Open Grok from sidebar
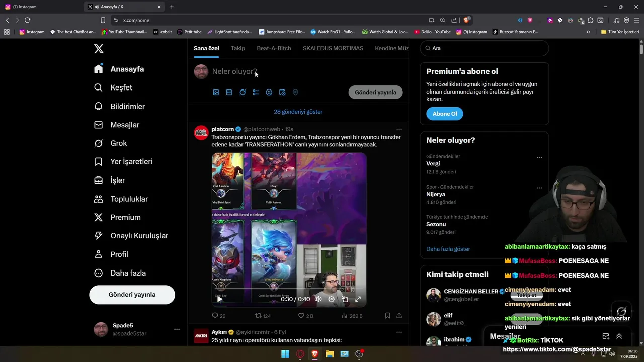644x362 pixels. coord(110,143)
